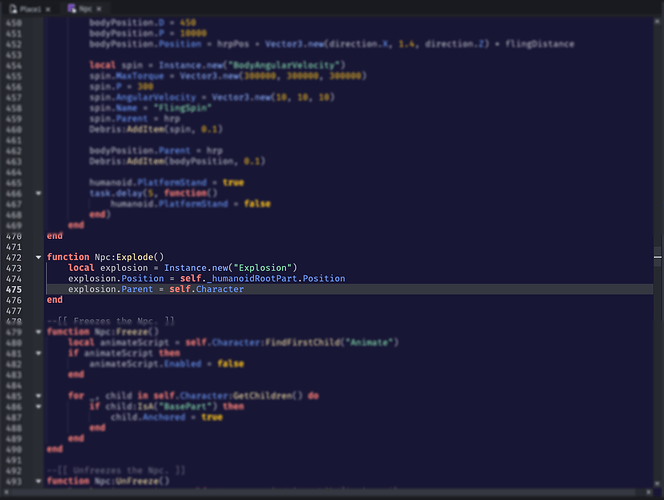Switch to the Place1 tab
Screen dimensions: 664x500
click(30, 8)
